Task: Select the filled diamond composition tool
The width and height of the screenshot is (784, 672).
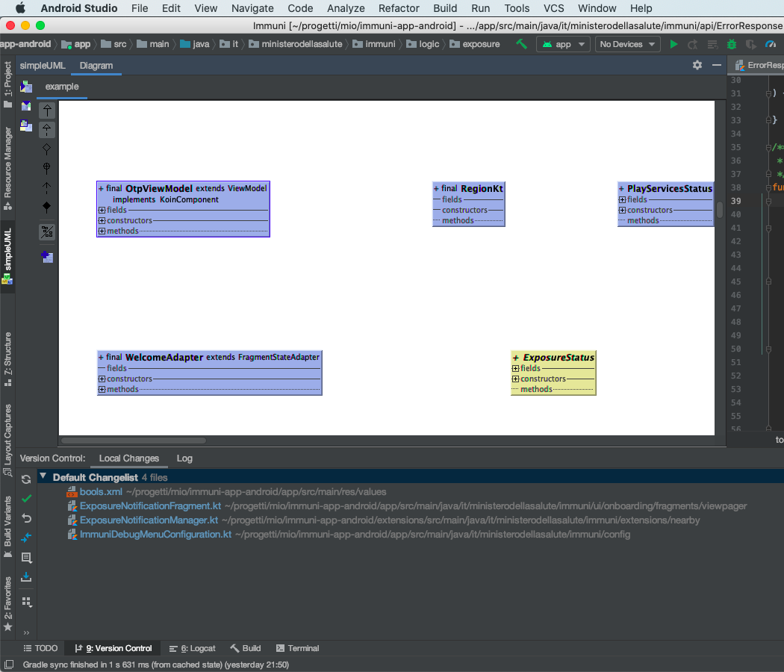Action: point(47,207)
